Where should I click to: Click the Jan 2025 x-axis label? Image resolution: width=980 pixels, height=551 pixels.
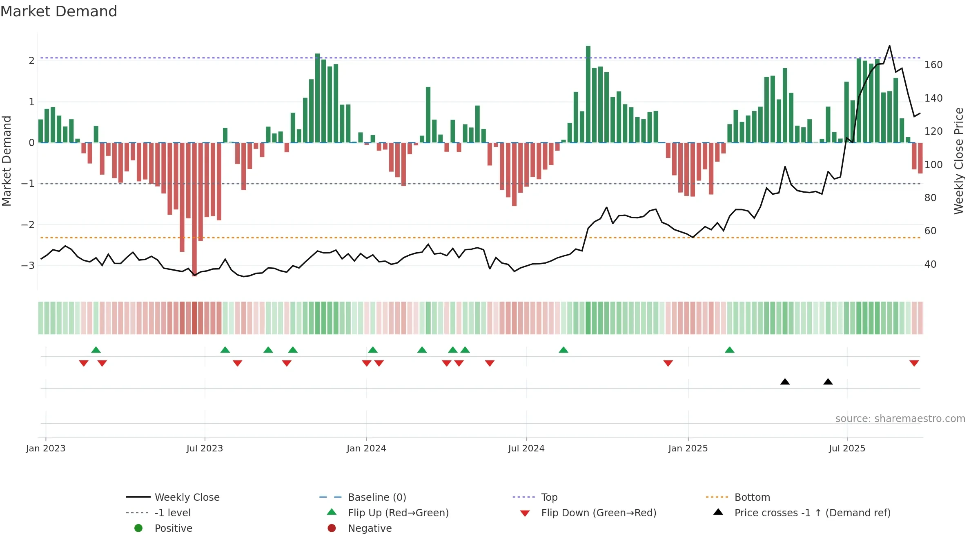click(x=688, y=448)
